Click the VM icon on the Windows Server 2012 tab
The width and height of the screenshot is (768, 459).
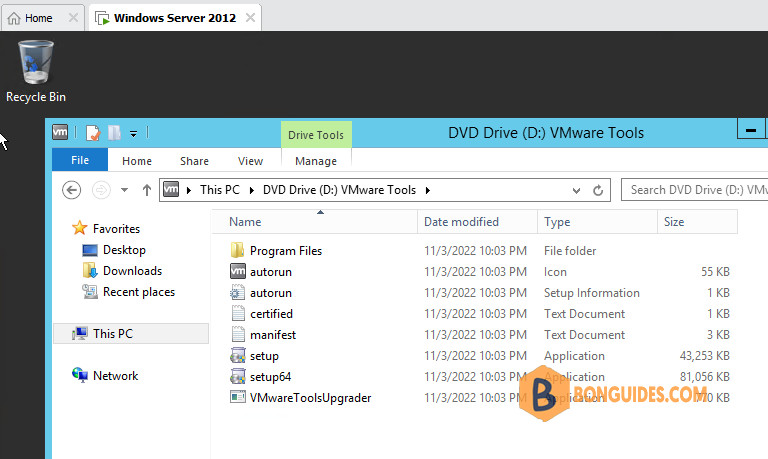[x=102, y=19]
